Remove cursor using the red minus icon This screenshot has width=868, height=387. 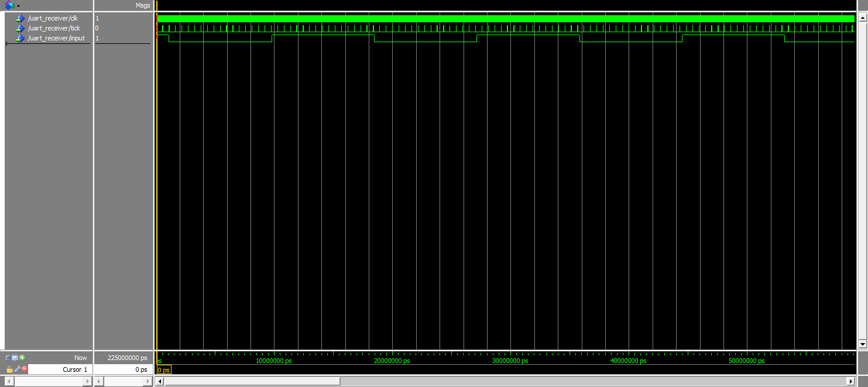pos(25,369)
